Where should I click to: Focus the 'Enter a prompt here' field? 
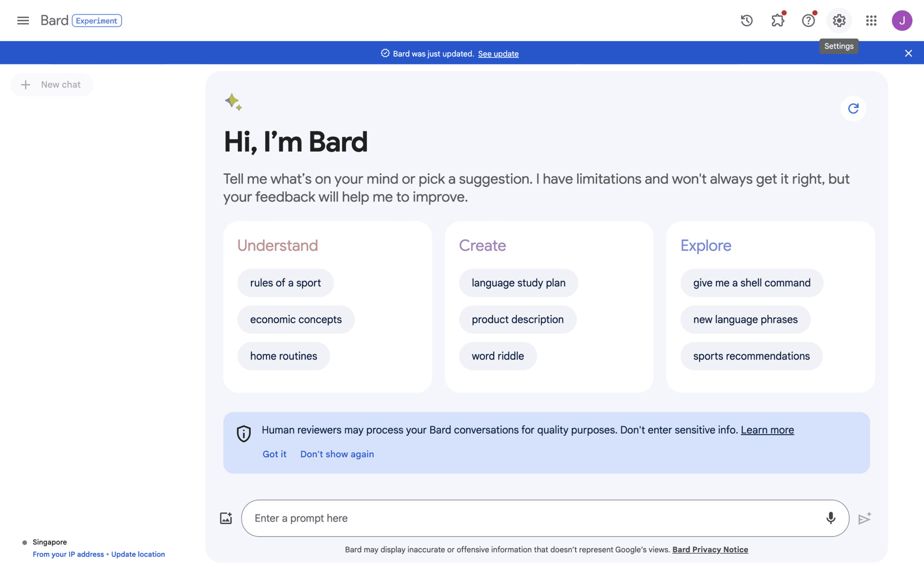click(545, 518)
